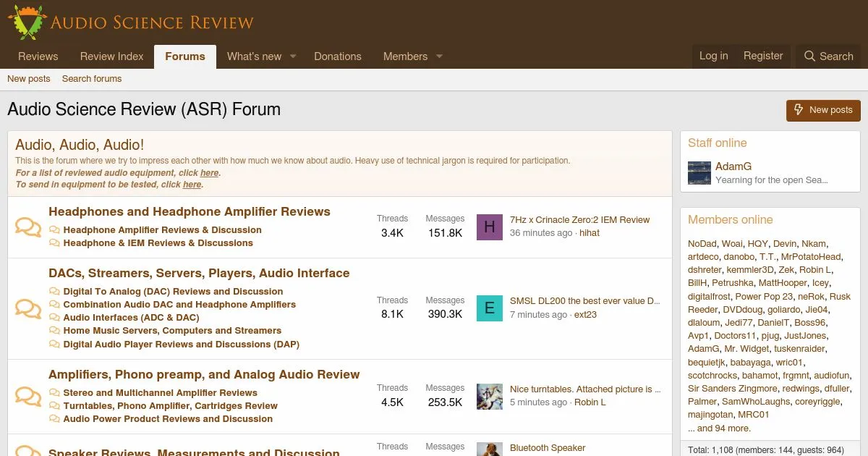Screen dimensions: 868x456
Task: Open avatar beside Bluetooth Speaker thread
Action: 490,449
